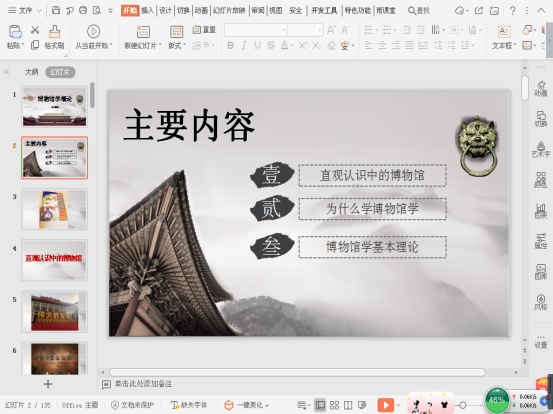Click the one-click beautify (一键美化) icon
The image size is (553, 414).
(x=229, y=405)
